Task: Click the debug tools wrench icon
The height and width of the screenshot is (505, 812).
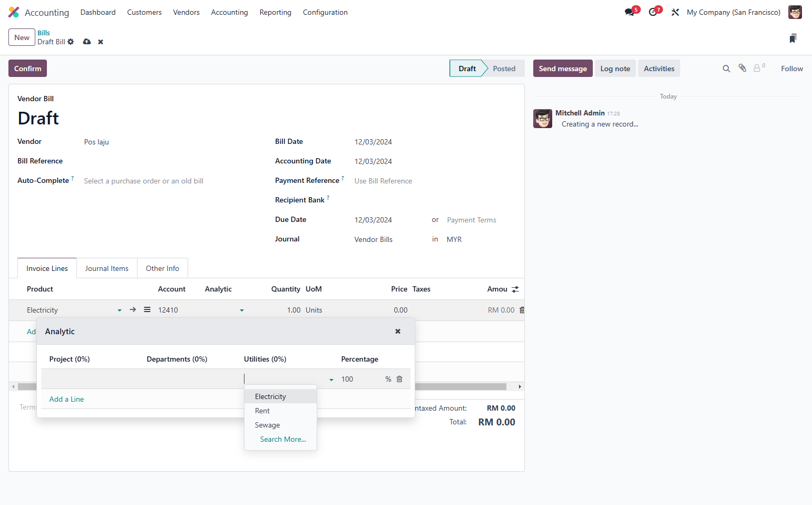Action: point(675,12)
